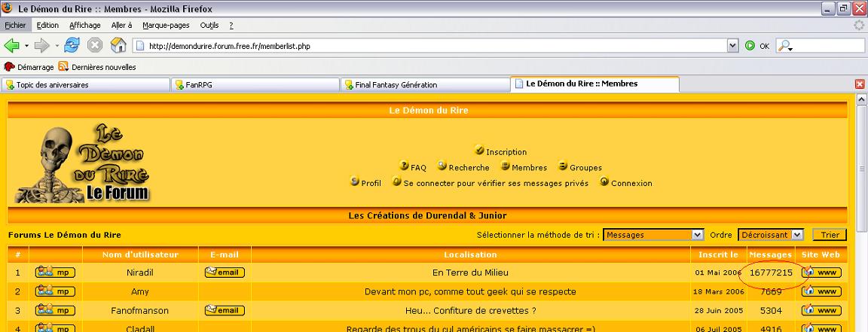The height and width of the screenshot is (332, 868).
Task: Click the Firefox back arrow button
Action: pos(12,45)
